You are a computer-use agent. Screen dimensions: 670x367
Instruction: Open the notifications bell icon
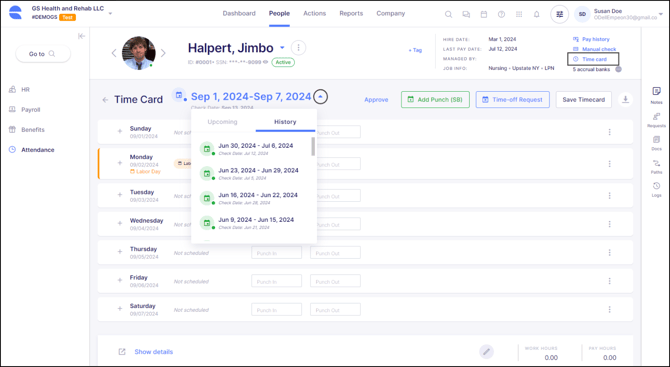click(x=537, y=14)
